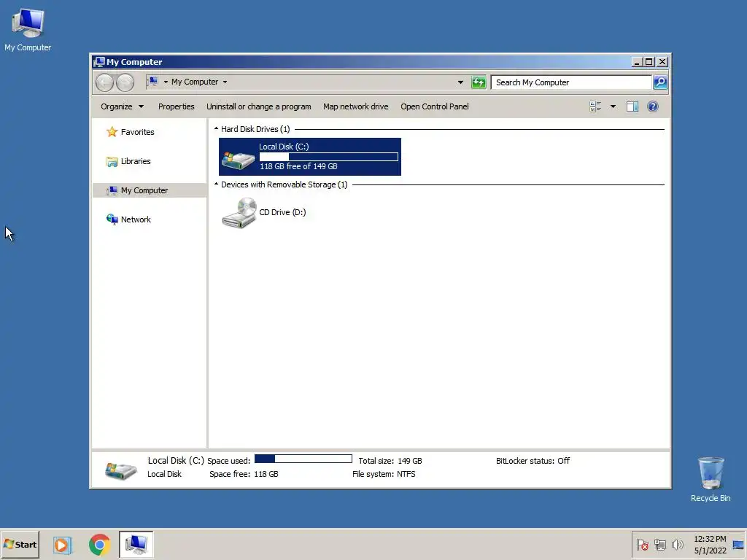Viewport: 747px width, 560px height.
Task: Change the view layout icon
Action: click(x=595, y=106)
